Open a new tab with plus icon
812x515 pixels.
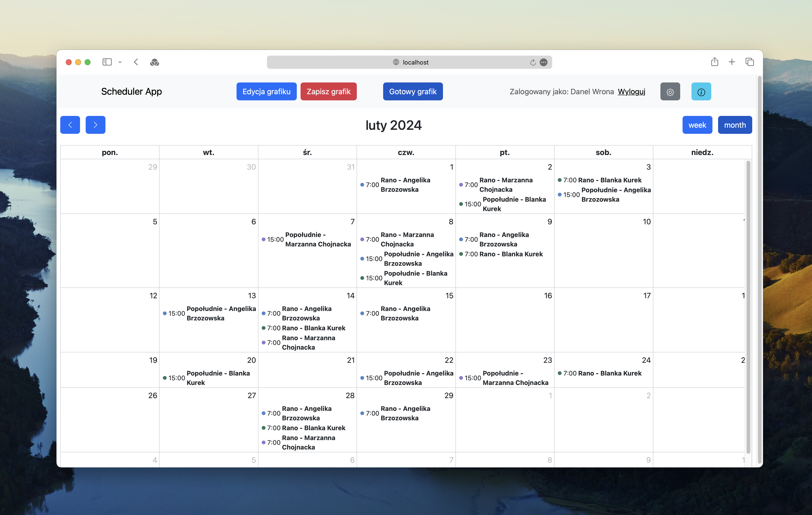(732, 62)
